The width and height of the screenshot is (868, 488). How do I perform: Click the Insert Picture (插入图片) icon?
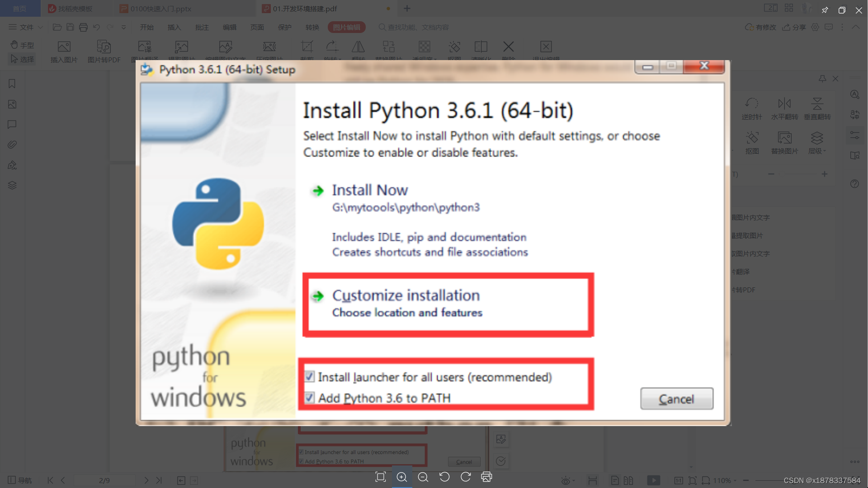(x=64, y=51)
